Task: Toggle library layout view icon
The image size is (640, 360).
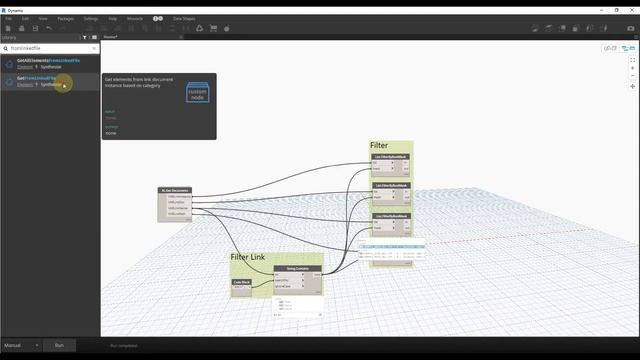Action: click(x=94, y=38)
